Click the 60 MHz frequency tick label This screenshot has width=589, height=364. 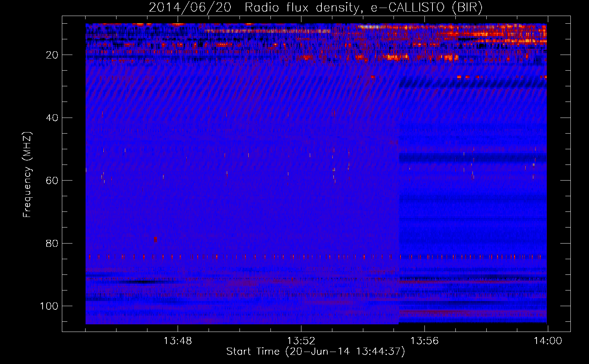click(52, 181)
